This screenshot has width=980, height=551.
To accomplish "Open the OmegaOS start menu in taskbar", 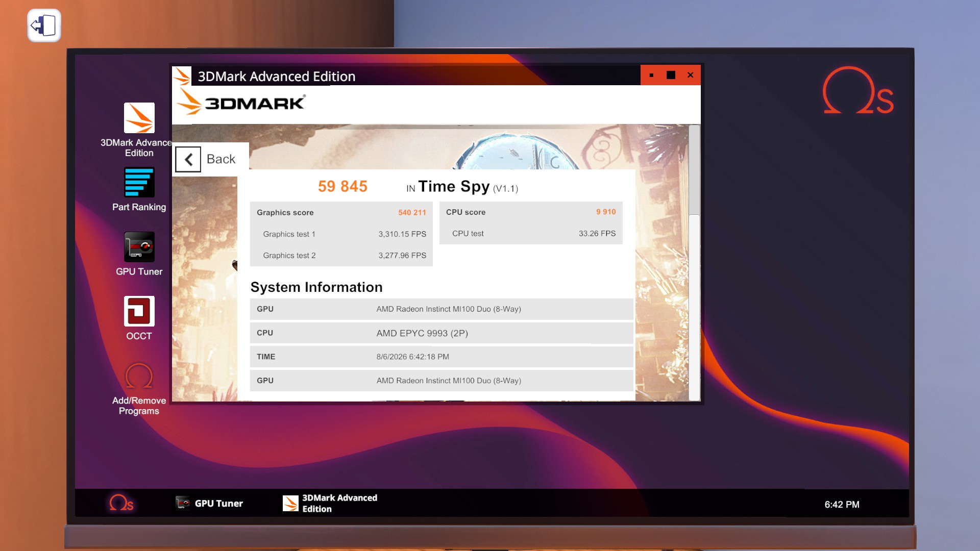I will click(121, 503).
